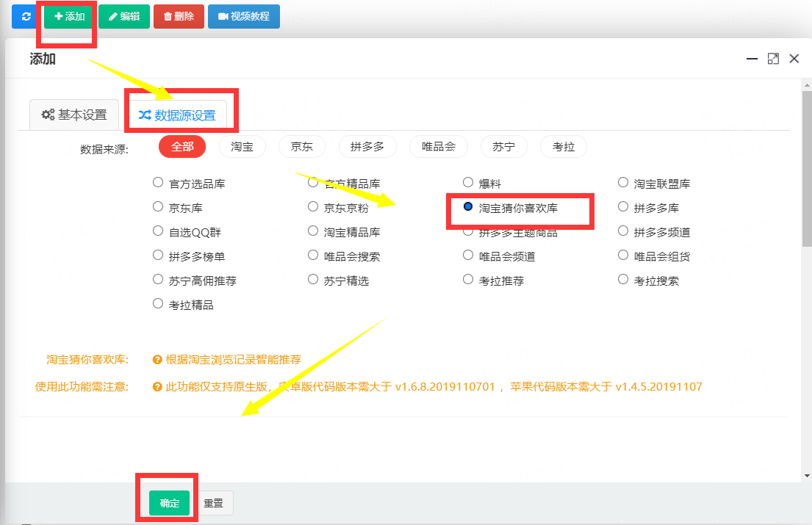Select the 官方精品库 radio option
The width and height of the screenshot is (812, 525).
coord(313,183)
